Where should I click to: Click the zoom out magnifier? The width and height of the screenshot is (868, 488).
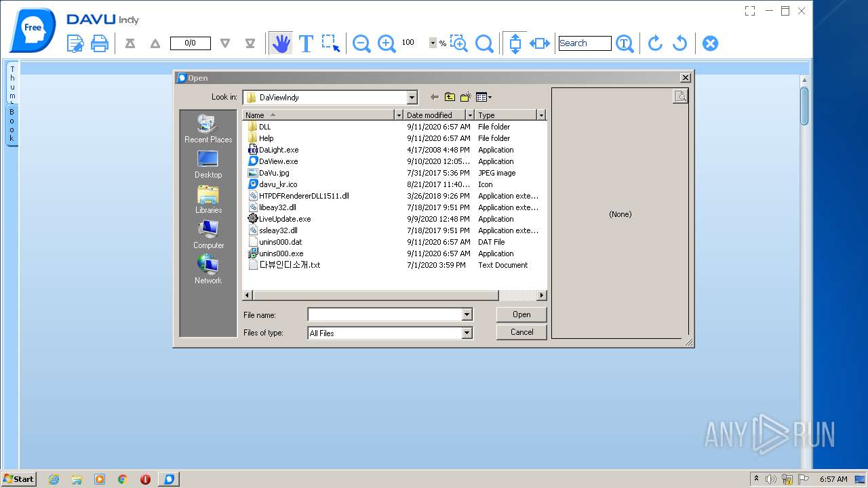tap(361, 43)
